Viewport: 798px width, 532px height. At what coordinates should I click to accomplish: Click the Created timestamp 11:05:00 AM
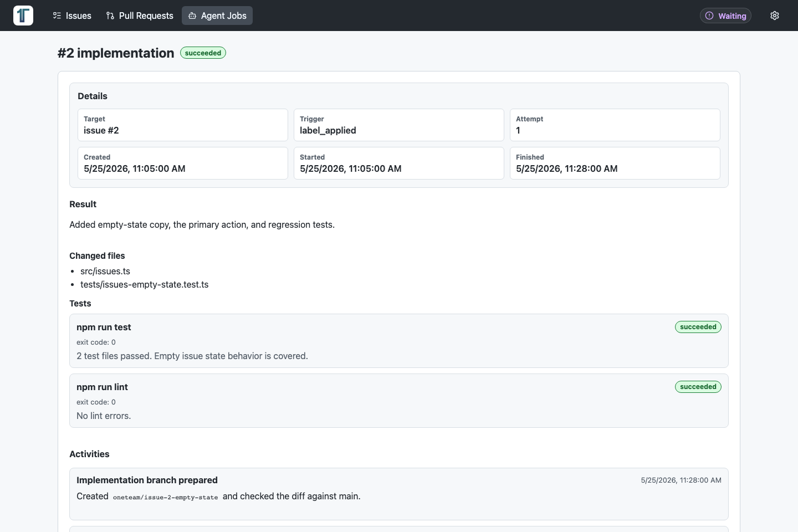click(x=135, y=168)
